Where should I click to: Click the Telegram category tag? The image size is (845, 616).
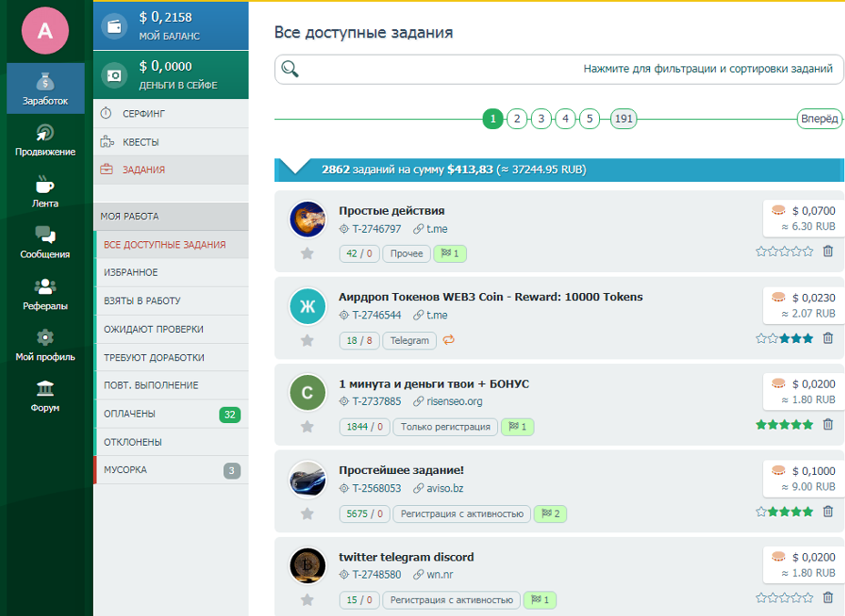(x=410, y=340)
